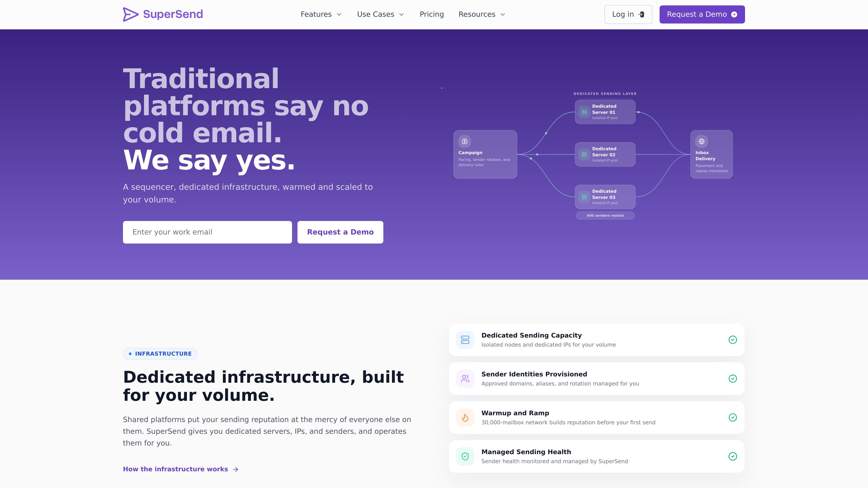Select the INFRASTRUCTURE label badge

click(160, 354)
